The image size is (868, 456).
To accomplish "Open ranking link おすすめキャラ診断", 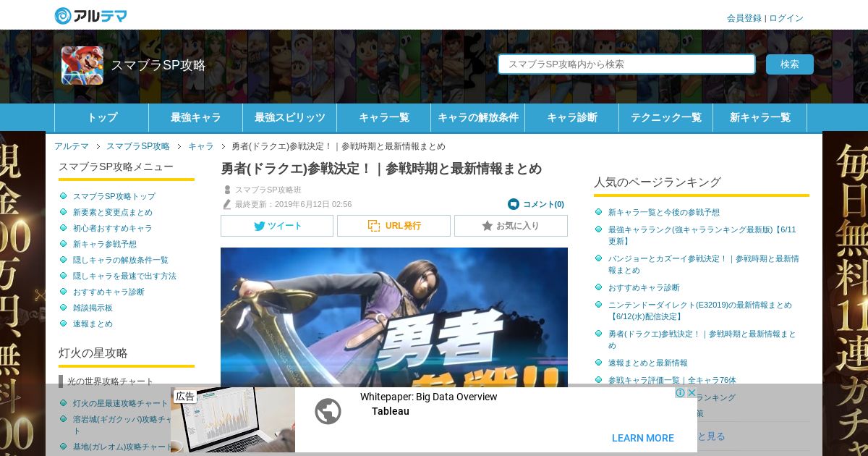I will [644, 287].
